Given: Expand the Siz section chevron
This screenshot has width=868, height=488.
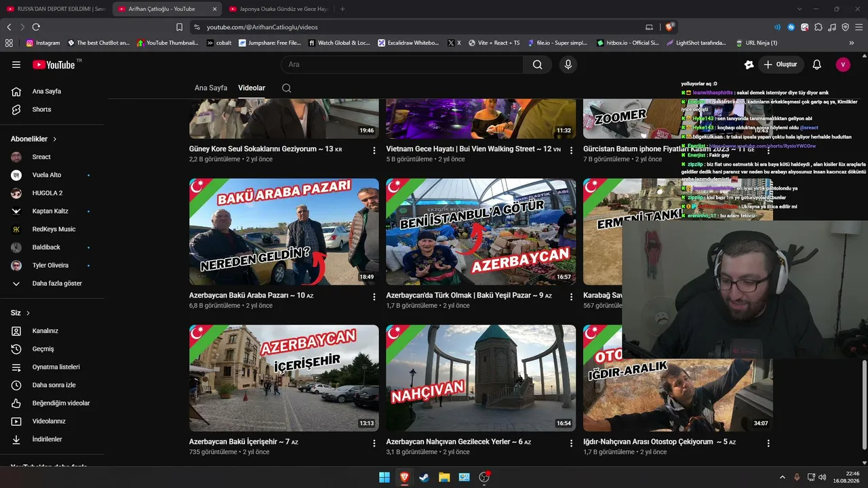Looking at the screenshot, I should point(28,313).
